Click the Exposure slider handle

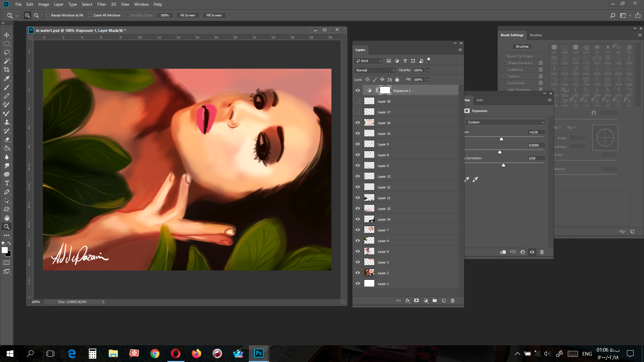(501, 139)
